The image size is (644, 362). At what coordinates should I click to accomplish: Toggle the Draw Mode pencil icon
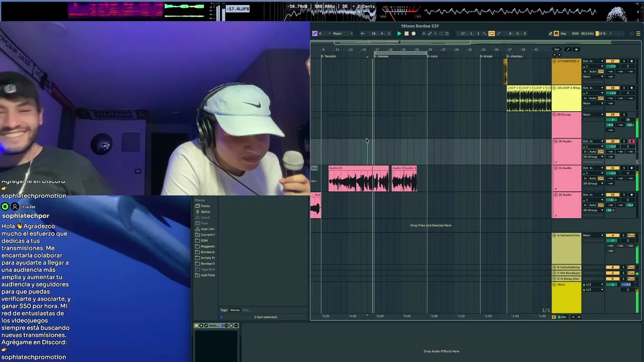pos(550,34)
